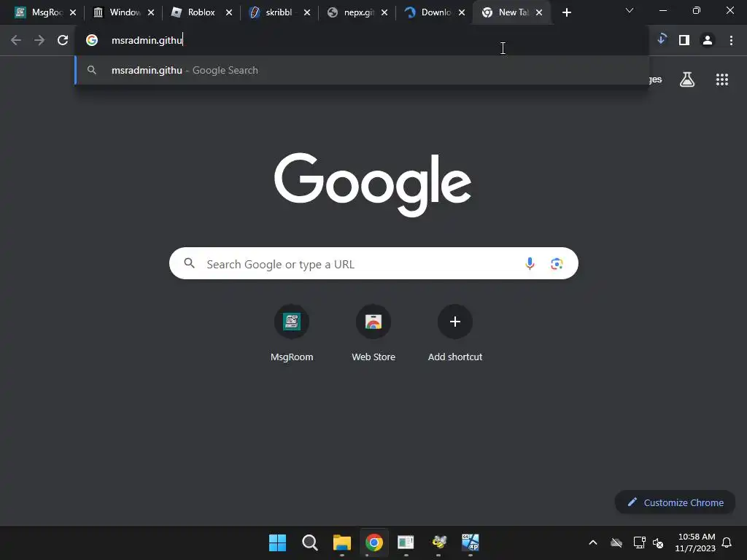Close the Roblox tab
The image size is (747, 560).
[x=229, y=13]
